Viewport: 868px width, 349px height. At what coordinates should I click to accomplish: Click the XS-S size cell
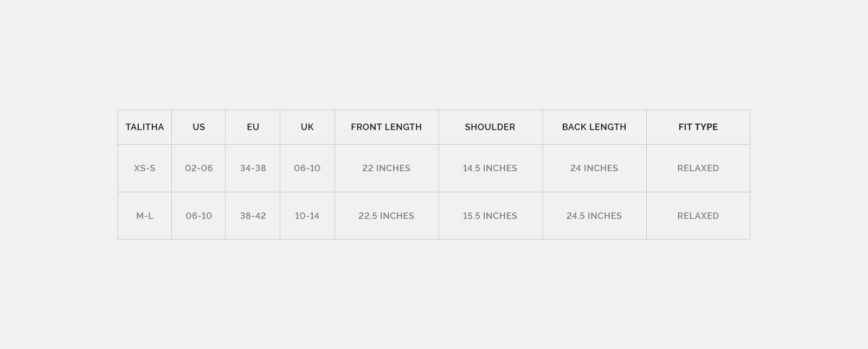pyautogui.click(x=145, y=169)
